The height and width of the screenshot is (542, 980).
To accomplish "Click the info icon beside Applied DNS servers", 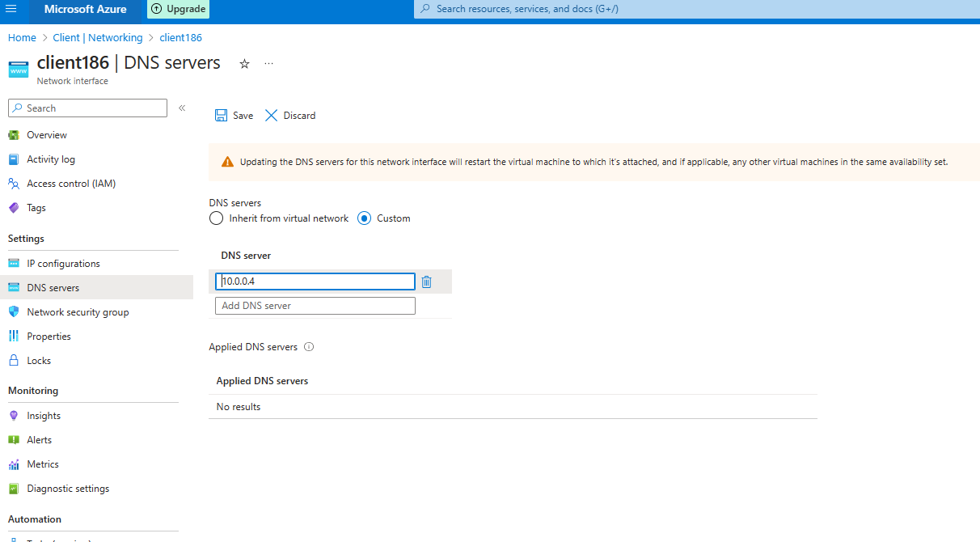I will [308, 346].
